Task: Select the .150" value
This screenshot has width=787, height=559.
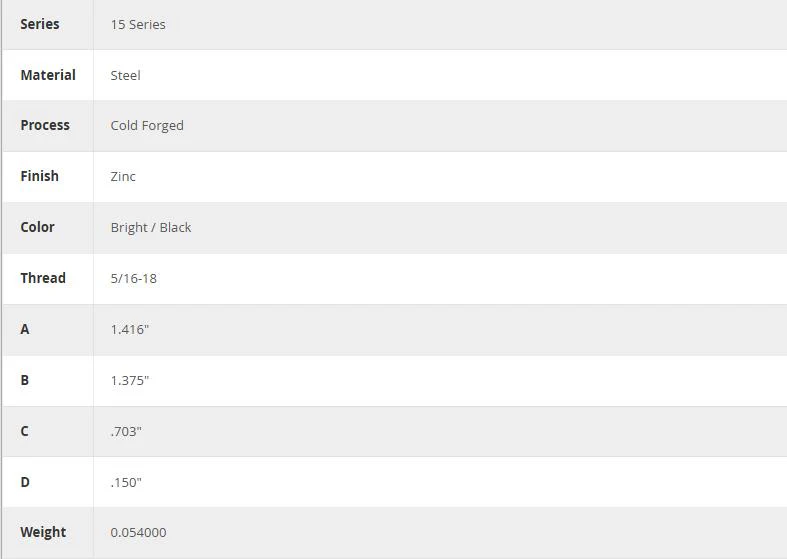Action: pyautogui.click(x=126, y=483)
